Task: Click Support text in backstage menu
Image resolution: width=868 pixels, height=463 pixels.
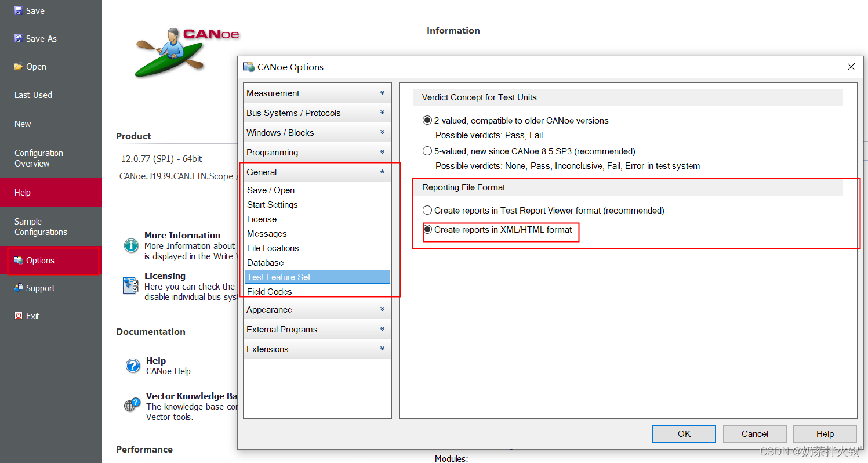Action: tap(41, 288)
